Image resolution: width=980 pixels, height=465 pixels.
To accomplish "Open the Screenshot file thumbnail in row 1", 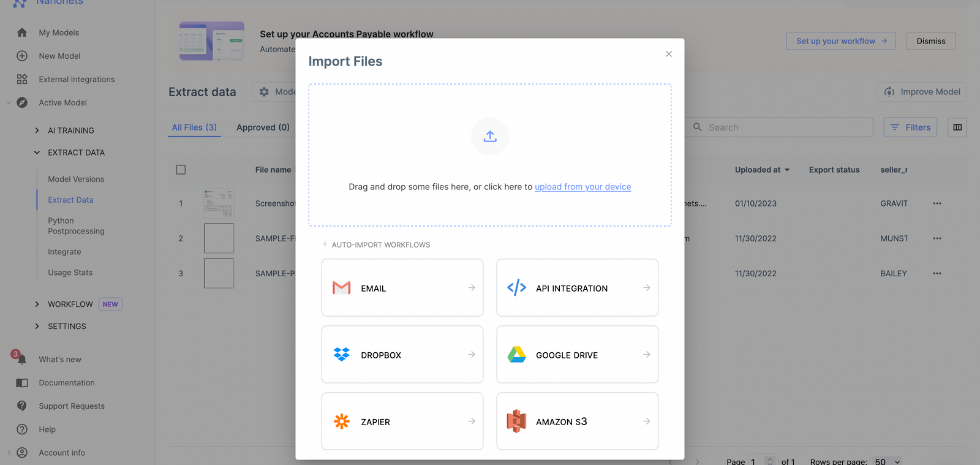I will pos(219,203).
